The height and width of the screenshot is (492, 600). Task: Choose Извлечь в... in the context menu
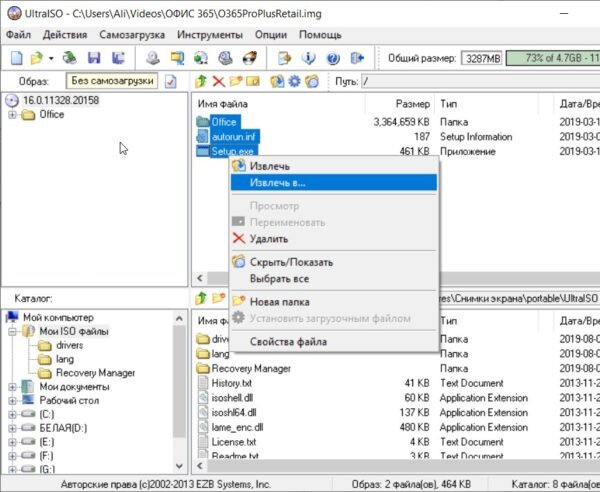click(334, 182)
